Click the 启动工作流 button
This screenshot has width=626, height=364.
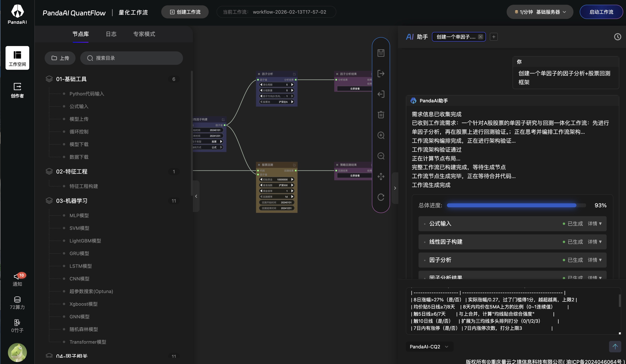[601, 12]
